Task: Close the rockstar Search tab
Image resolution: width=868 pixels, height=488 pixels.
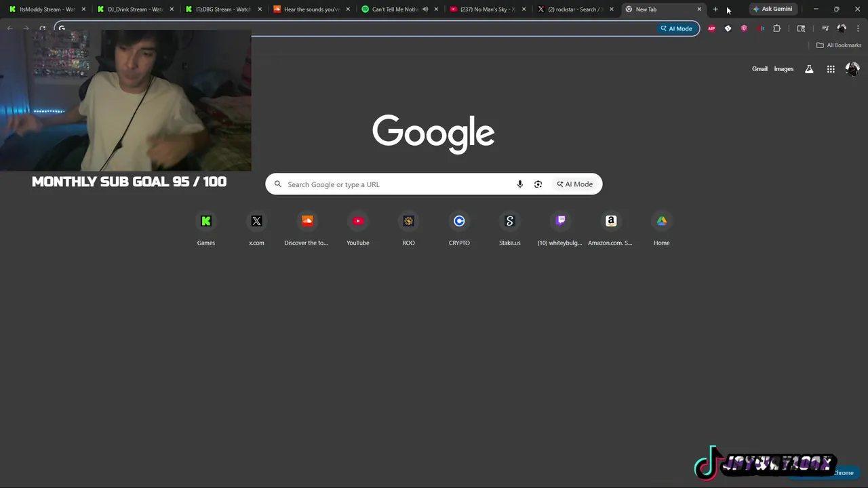Action: click(612, 9)
